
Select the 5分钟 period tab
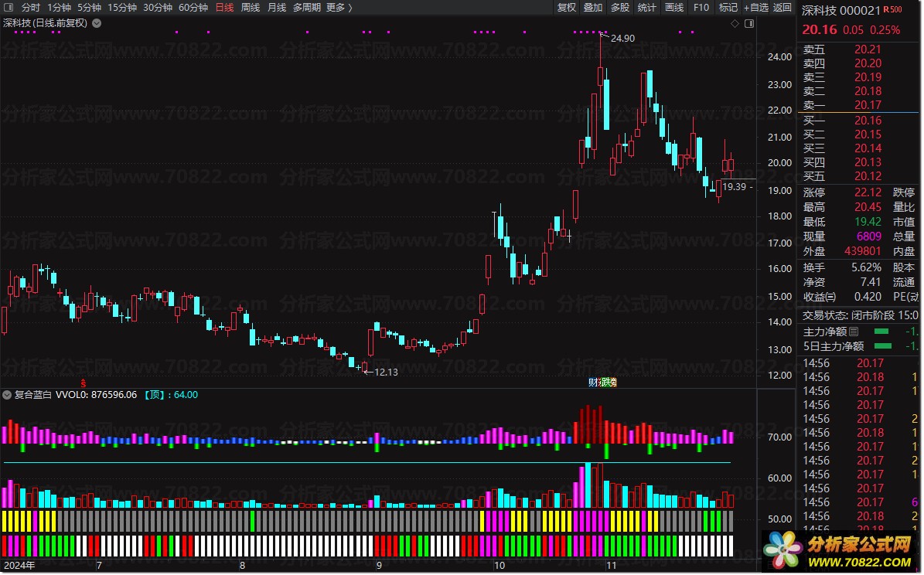point(89,8)
